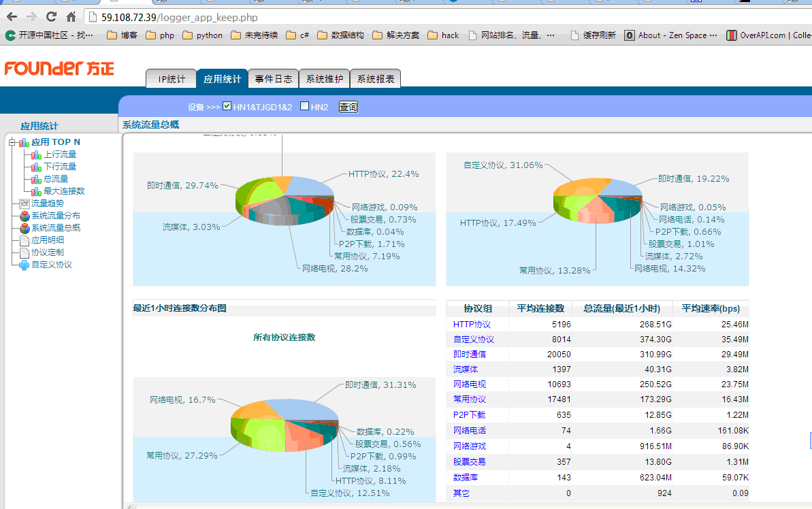Viewport: 812px width, 509px height.
Task: Open the 上行流量 bar chart icon item
Action: point(36,155)
